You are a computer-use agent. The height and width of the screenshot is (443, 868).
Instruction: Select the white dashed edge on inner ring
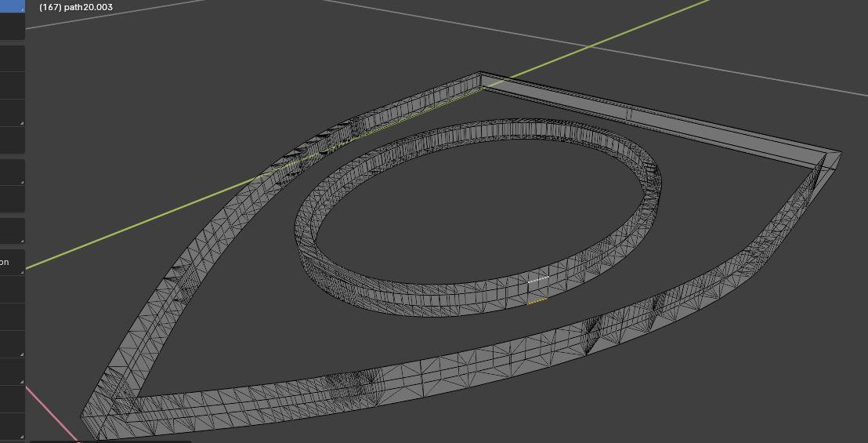coord(538,278)
